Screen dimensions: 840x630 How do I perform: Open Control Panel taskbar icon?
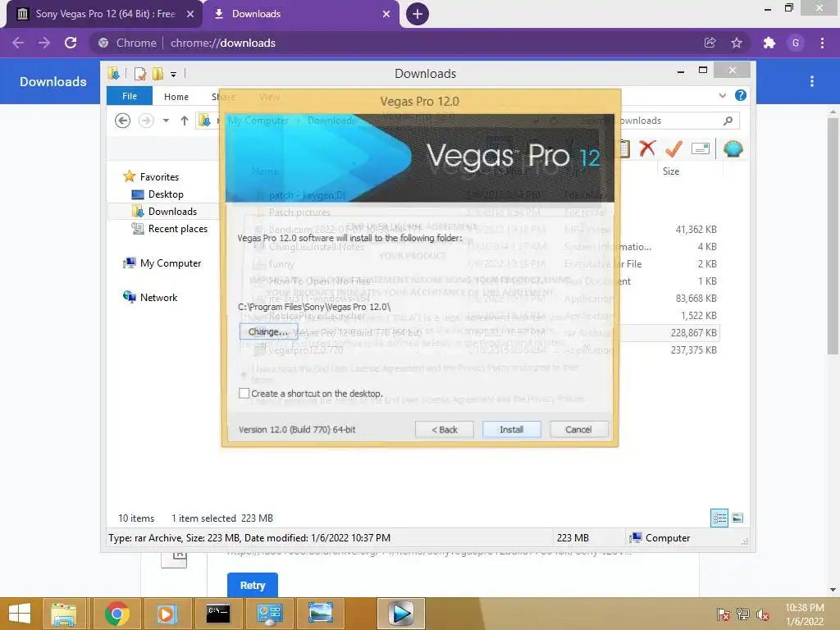269,614
